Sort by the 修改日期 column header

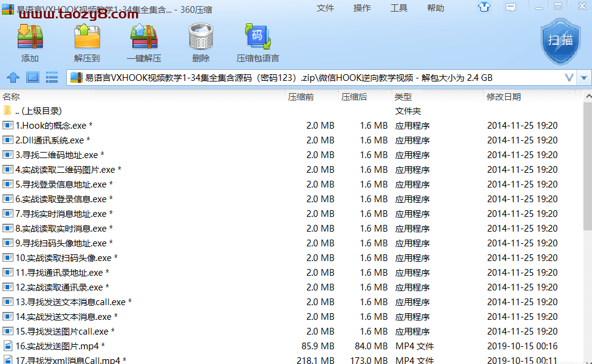(503, 97)
